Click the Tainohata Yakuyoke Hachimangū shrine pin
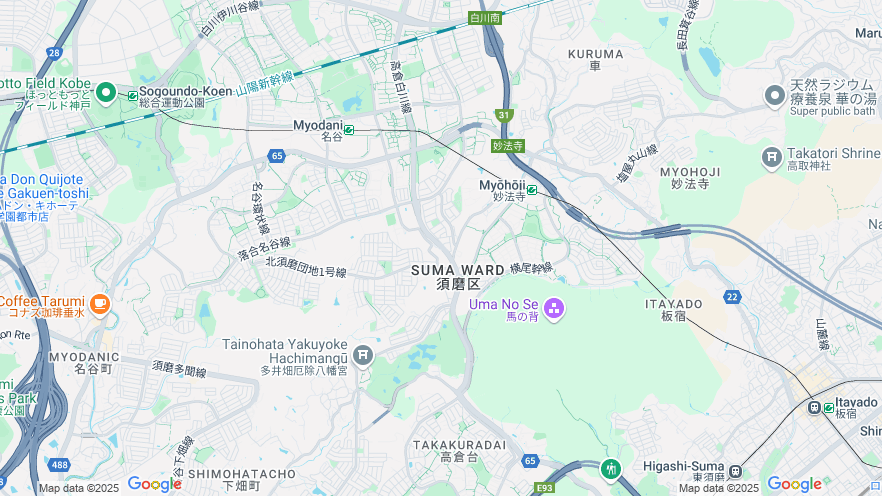Screen dimensions: 882x496 tap(363, 355)
